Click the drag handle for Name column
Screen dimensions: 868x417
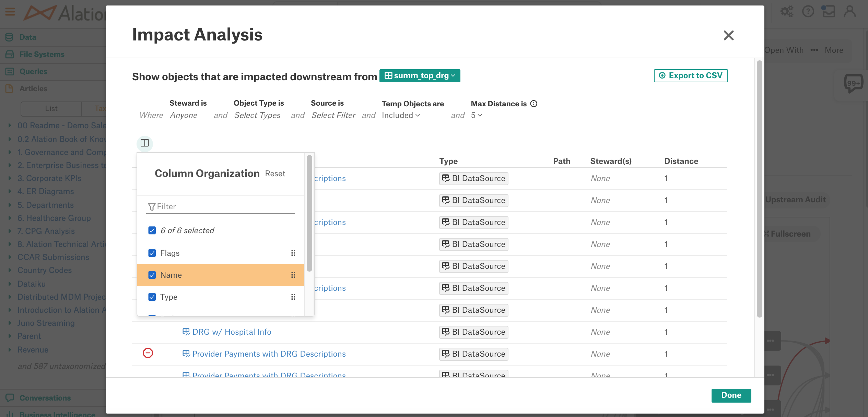coord(293,275)
